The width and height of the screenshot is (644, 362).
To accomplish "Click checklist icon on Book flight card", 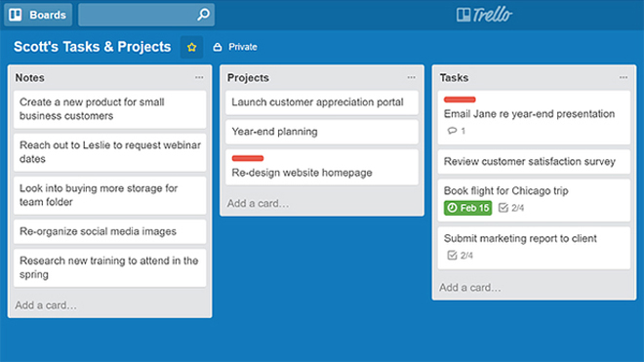I will (503, 208).
